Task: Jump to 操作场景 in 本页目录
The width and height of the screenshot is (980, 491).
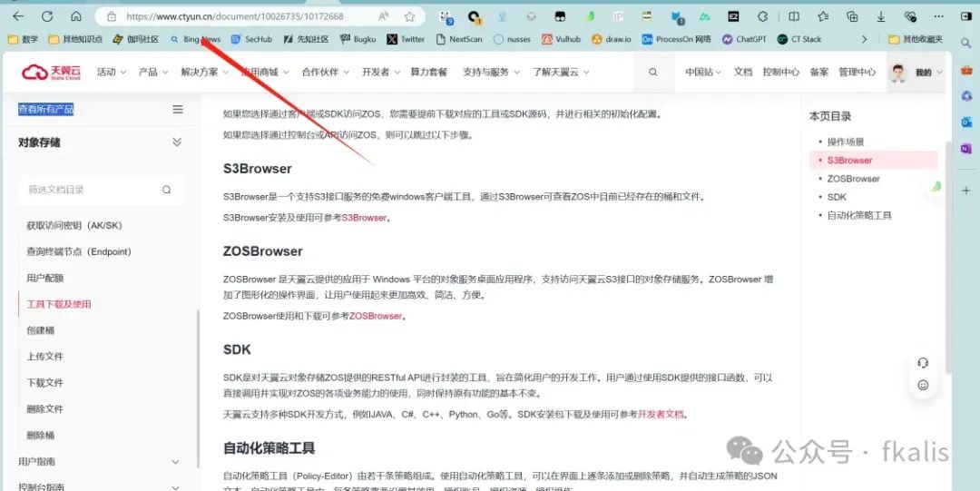Action: coord(845,142)
